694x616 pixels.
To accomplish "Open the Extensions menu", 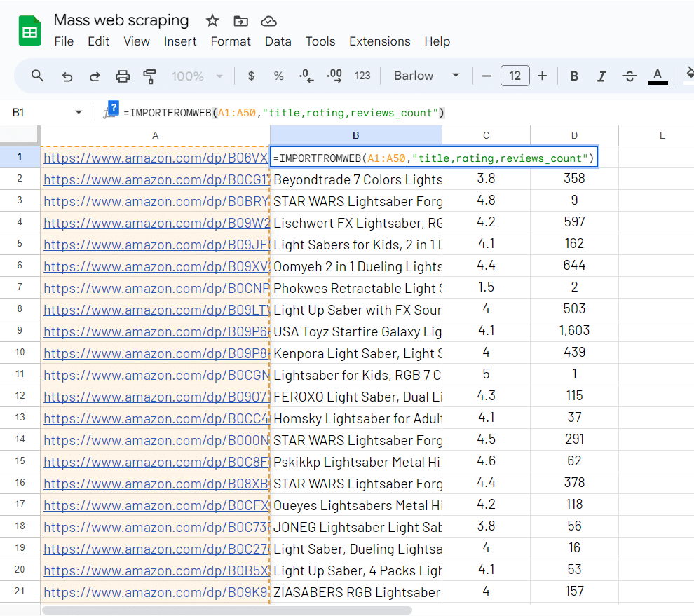I will point(379,41).
